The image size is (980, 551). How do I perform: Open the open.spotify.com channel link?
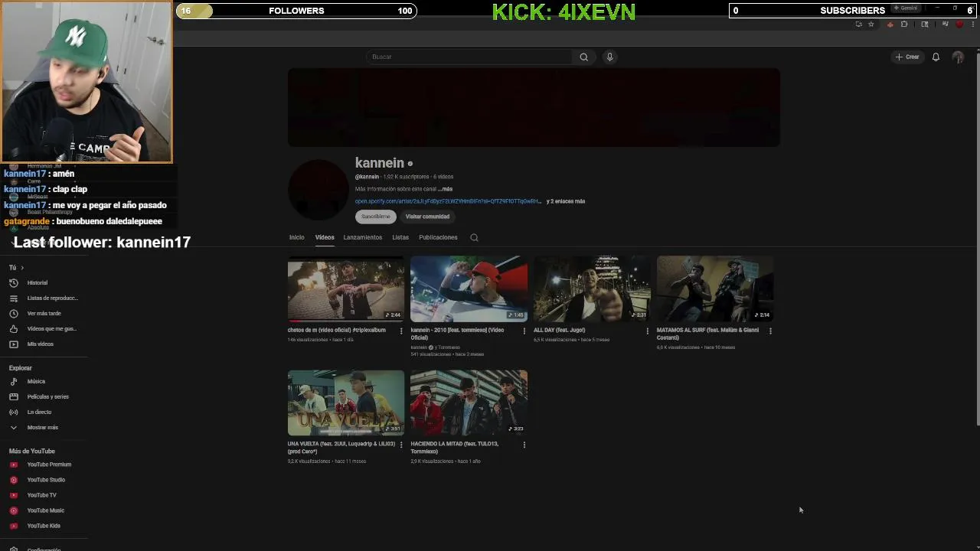448,201
